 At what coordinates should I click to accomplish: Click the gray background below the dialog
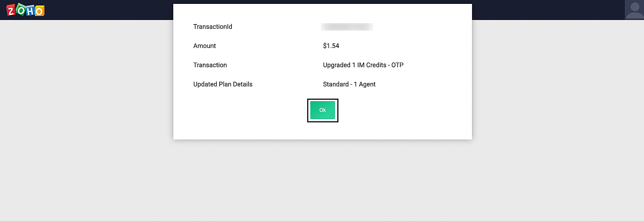pyautogui.click(x=322, y=180)
